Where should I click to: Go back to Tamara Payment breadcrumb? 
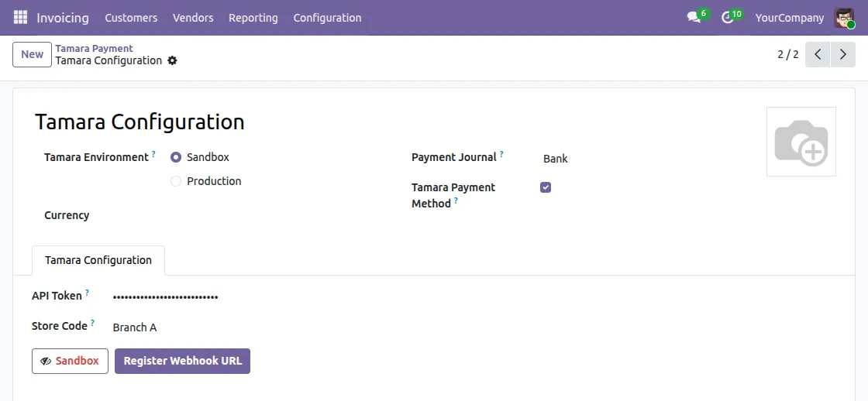point(94,49)
